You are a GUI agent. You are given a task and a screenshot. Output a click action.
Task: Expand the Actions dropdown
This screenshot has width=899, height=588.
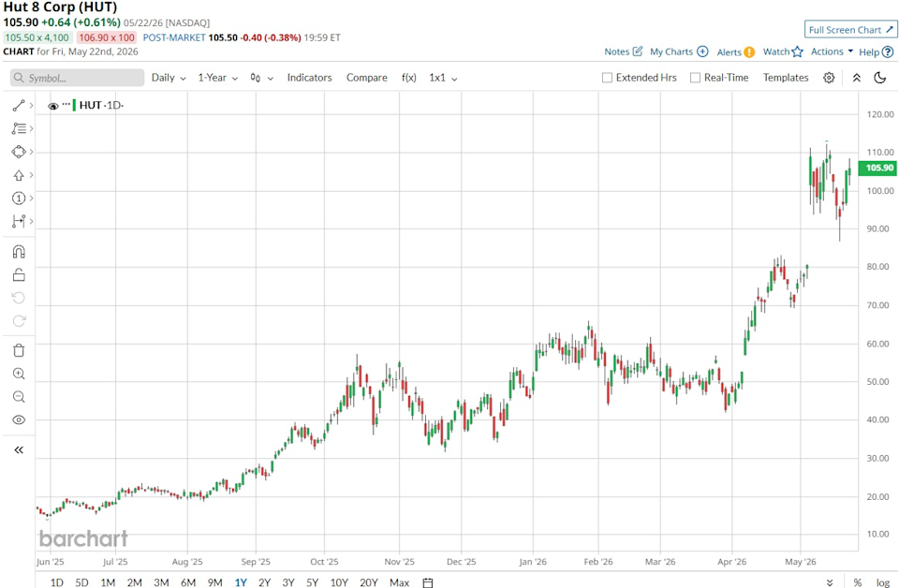832,51
